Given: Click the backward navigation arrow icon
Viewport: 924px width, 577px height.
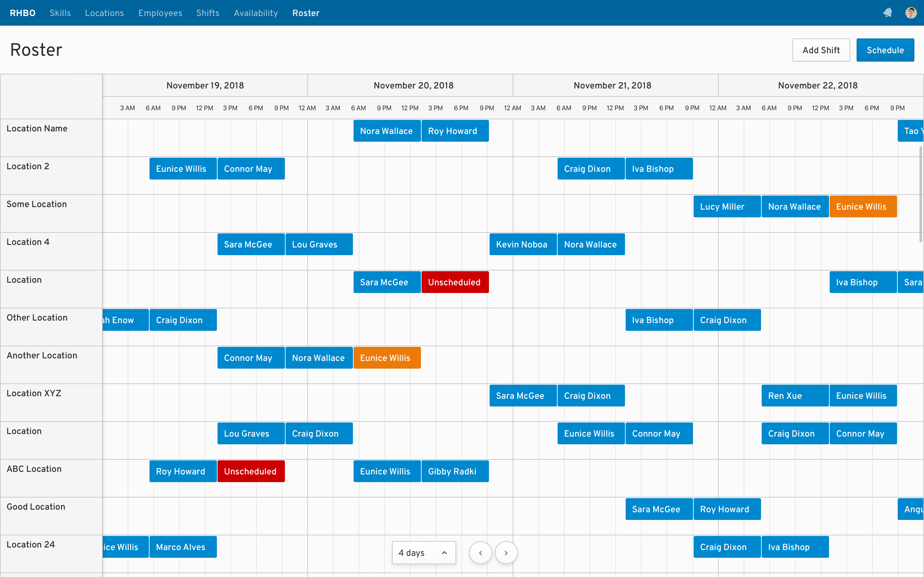Looking at the screenshot, I should point(481,552).
